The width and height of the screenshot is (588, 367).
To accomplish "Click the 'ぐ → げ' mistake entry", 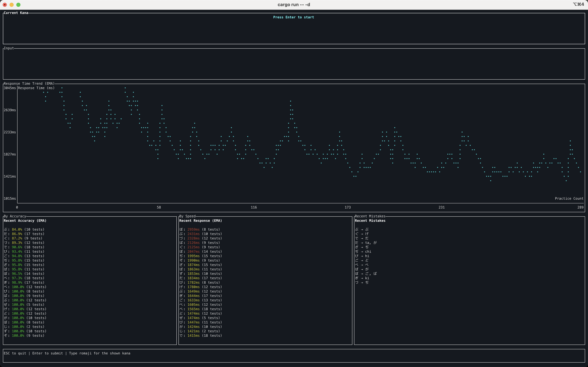I will (x=362, y=234).
